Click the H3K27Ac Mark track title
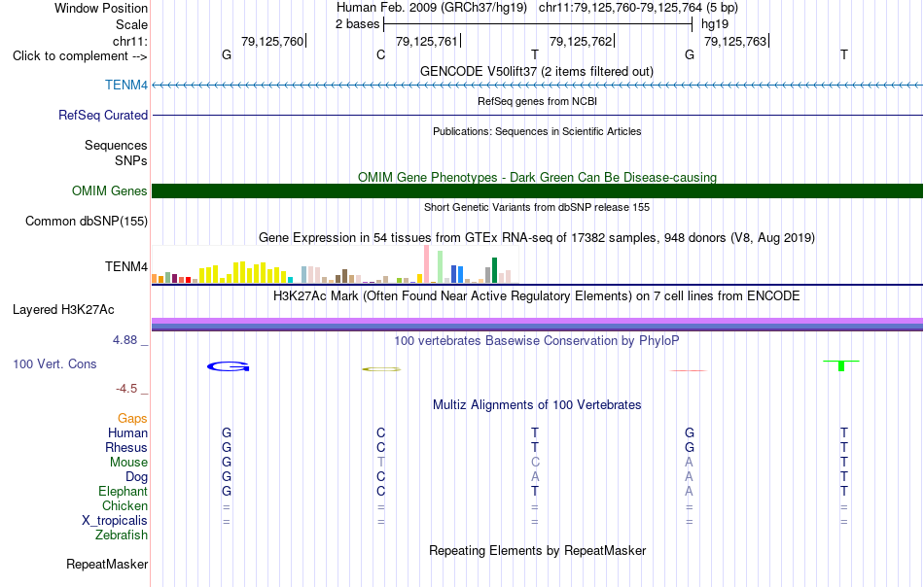This screenshot has height=587, width=924. coord(537,295)
